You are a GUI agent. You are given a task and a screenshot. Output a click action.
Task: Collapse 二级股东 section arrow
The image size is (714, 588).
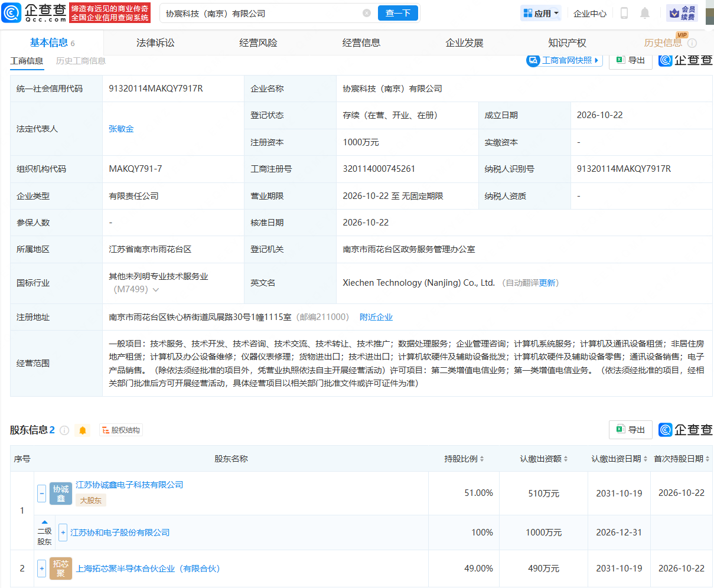point(44,522)
